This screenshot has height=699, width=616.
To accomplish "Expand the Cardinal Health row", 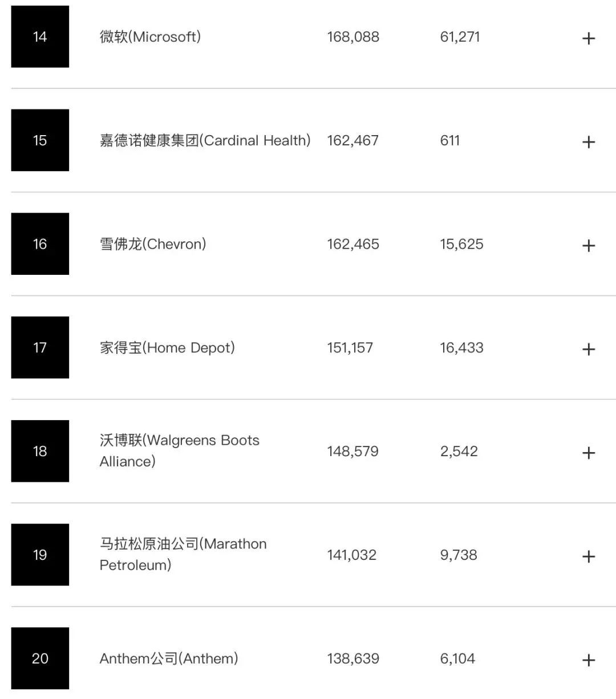I will [588, 142].
